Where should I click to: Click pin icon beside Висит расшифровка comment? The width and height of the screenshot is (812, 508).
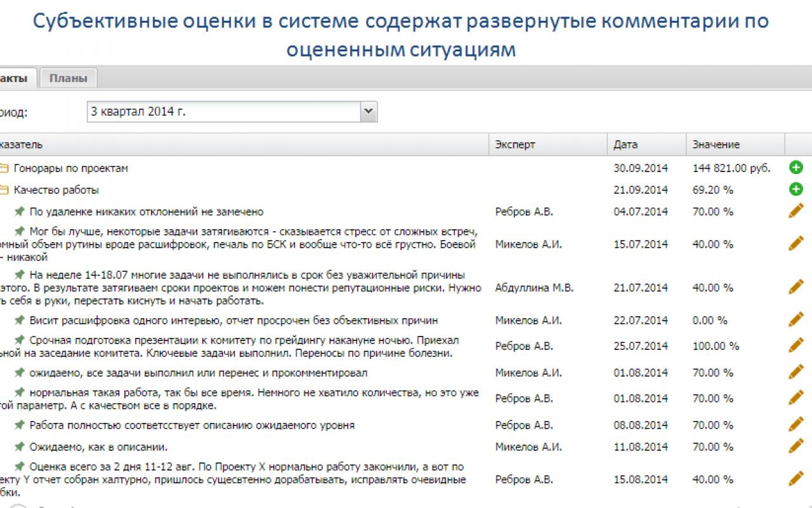tap(20, 320)
